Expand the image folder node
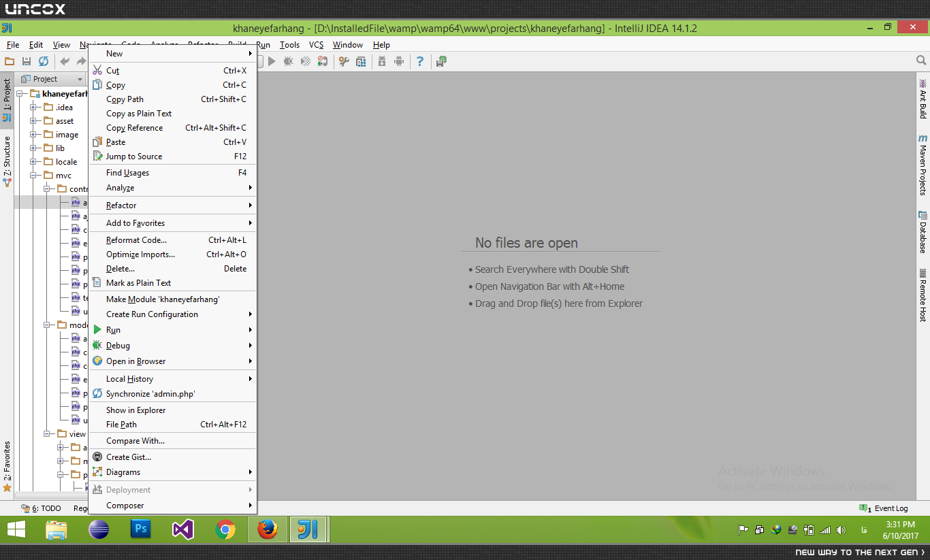This screenshot has height=560, width=930. point(33,135)
